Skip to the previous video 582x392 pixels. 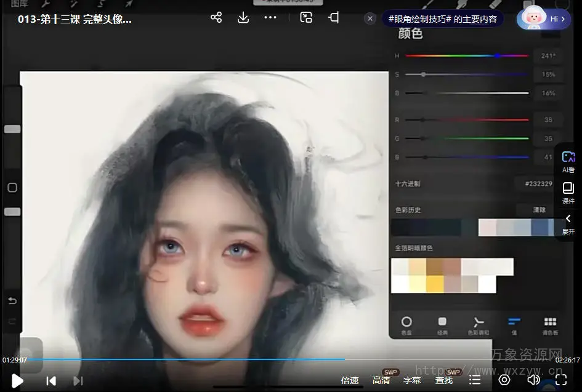point(52,381)
